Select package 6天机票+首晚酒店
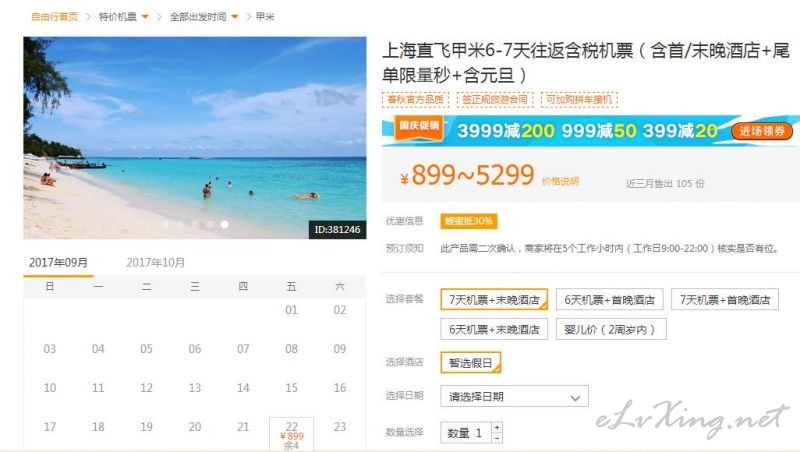 [609, 299]
